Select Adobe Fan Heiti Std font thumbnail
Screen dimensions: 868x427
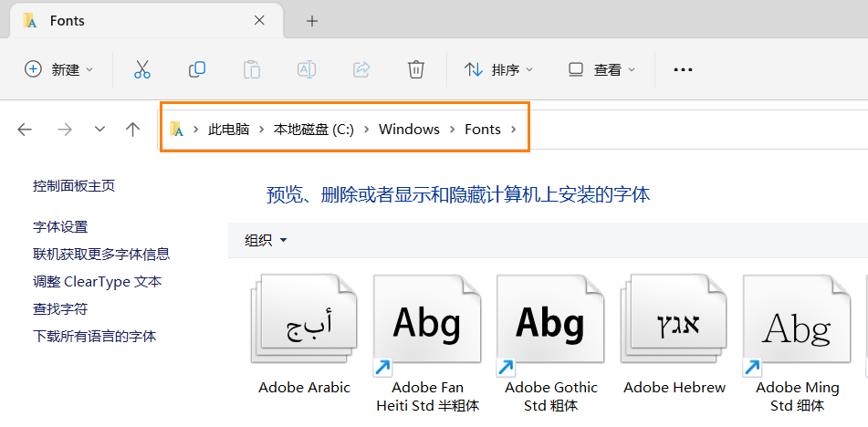pyautogui.click(x=427, y=324)
